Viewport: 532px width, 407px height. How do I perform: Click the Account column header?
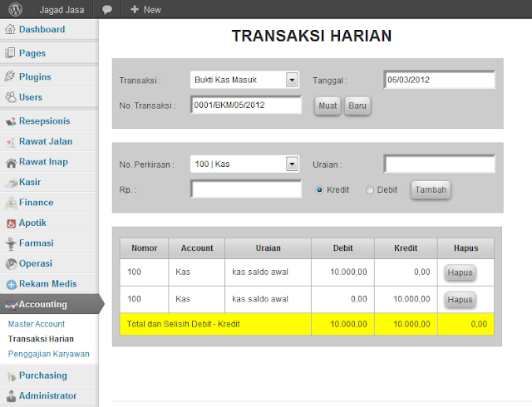197,248
